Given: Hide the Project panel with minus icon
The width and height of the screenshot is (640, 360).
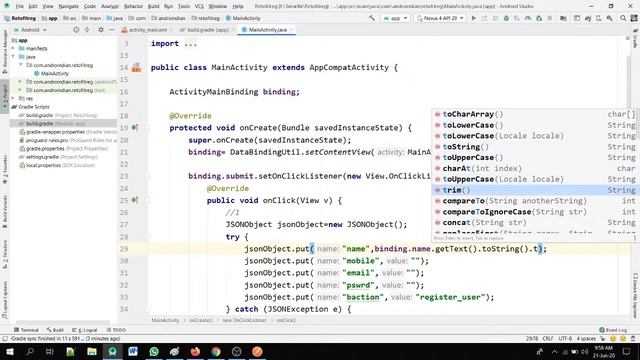Looking at the screenshot, I should click(111, 30).
